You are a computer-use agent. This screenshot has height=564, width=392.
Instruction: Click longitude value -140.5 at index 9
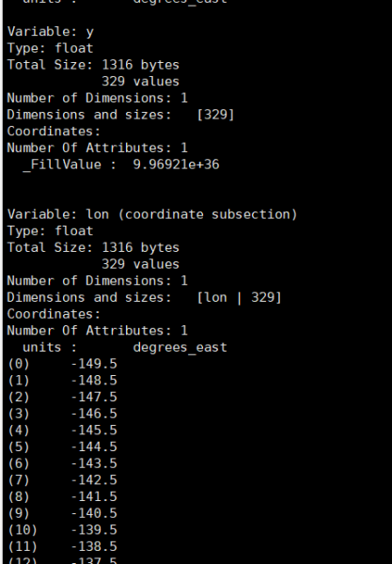pos(94,513)
